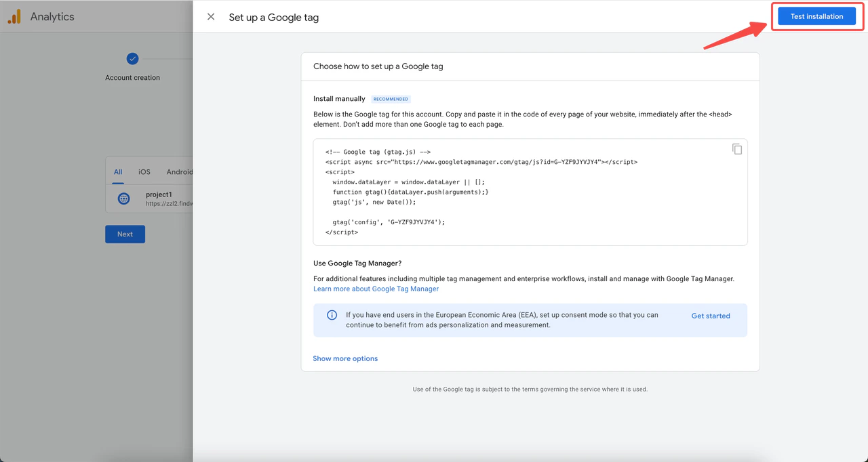Switch to the iOS tab

tap(144, 172)
